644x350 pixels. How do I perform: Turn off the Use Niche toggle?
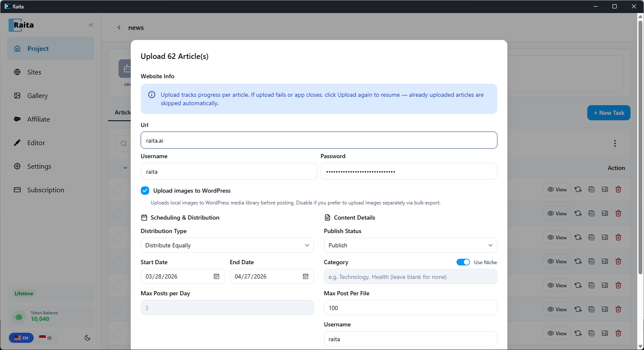(463, 262)
